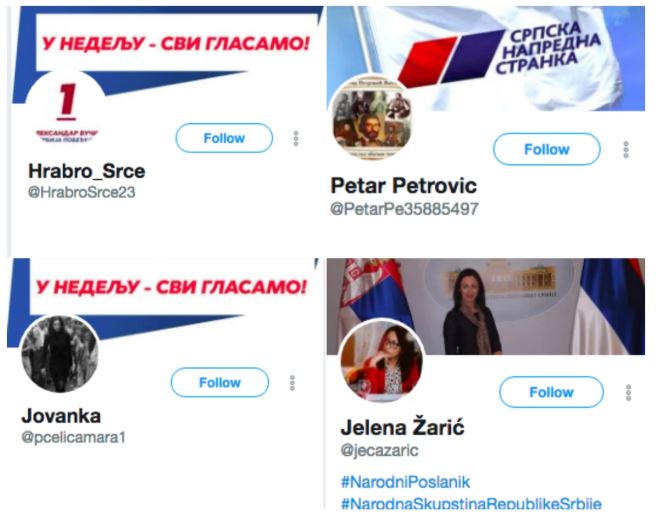Viewport: 661px width, 513px height.
Task: View Jelena Žarić's header photo with flags
Action: (x=486, y=306)
